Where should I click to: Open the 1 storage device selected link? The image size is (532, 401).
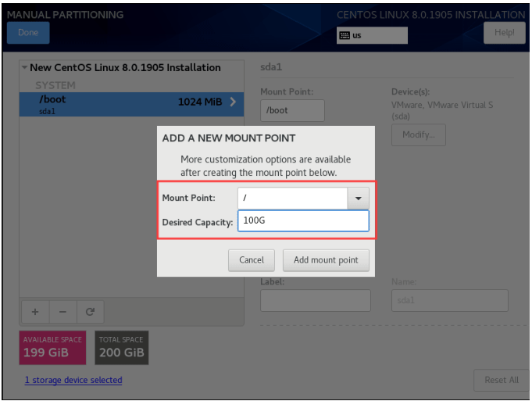pyautogui.click(x=73, y=380)
